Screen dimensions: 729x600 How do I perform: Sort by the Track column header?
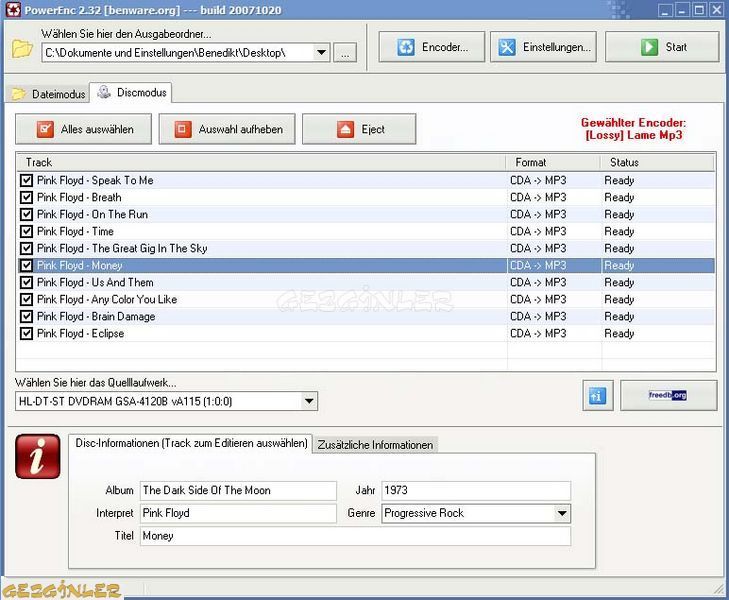point(261,162)
